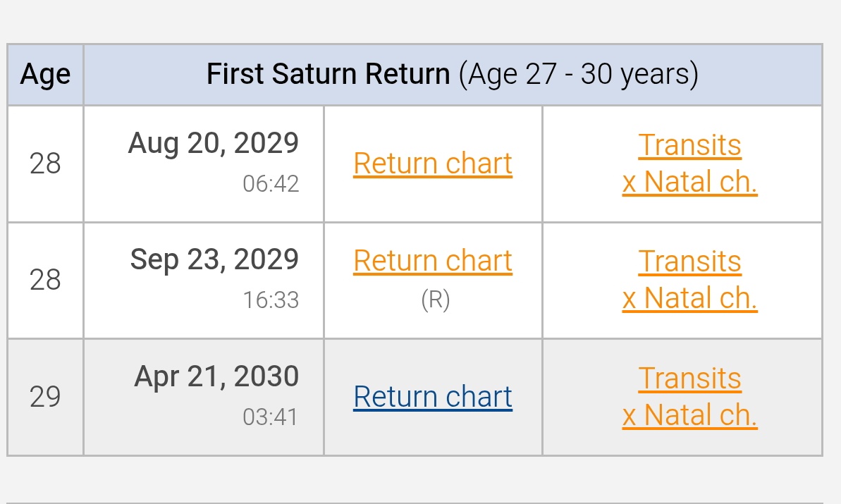The image size is (841, 504).
Task: Open the blue Return chart link for Apr 21, 2030
Action: (x=433, y=398)
